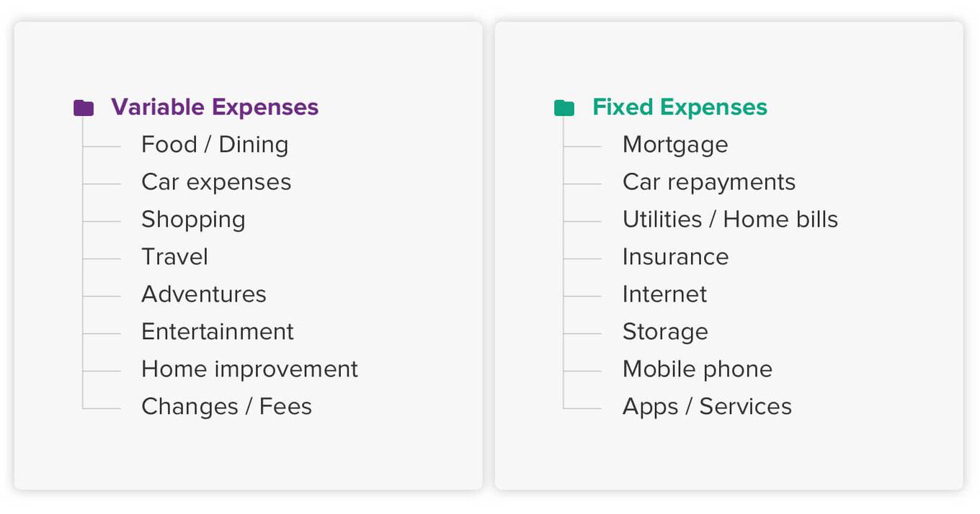The width and height of the screenshot is (980, 514).
Task: Choose the Insurance category
Action: (675, 257)
